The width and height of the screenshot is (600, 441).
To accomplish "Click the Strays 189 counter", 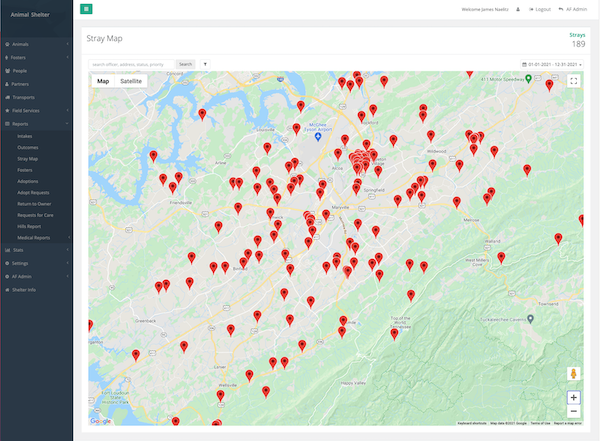I will coord(578,40).
